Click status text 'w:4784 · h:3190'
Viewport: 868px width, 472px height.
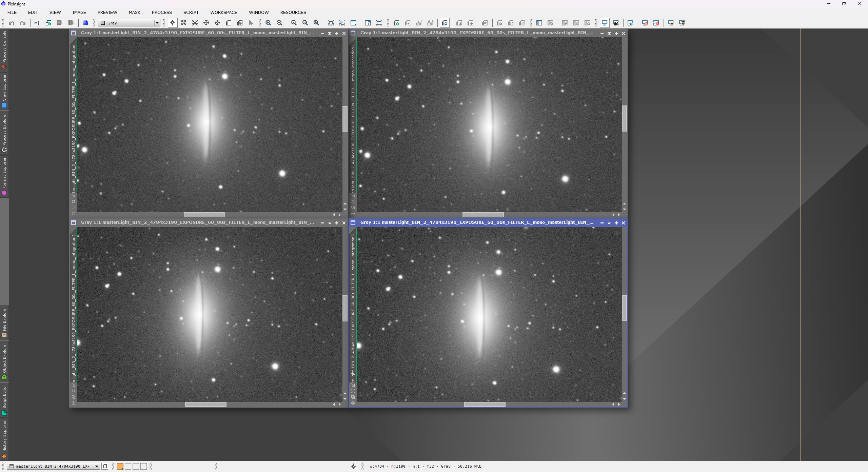tap(388, 466)
